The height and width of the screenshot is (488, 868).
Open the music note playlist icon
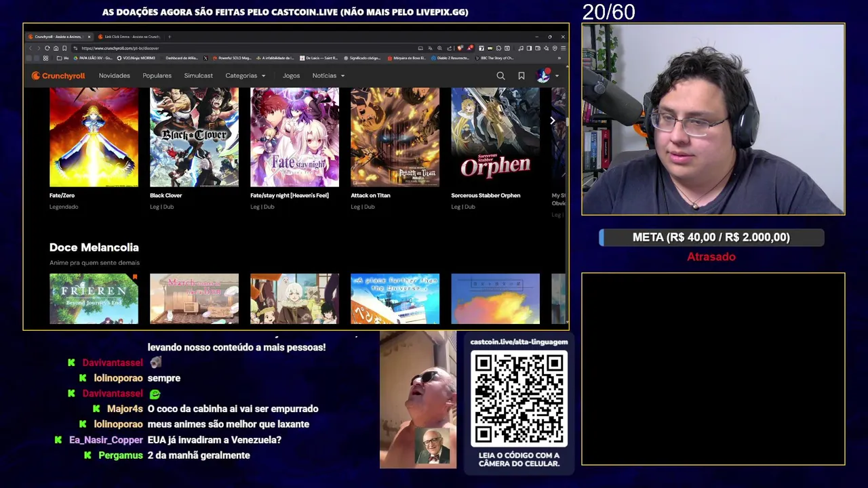point(520,48)
